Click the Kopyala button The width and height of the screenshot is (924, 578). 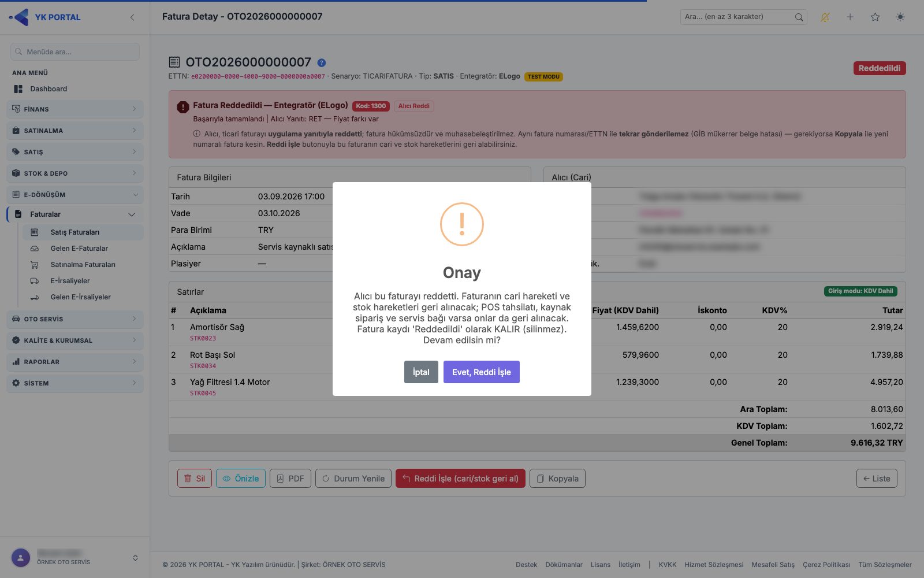coord(557,479)
